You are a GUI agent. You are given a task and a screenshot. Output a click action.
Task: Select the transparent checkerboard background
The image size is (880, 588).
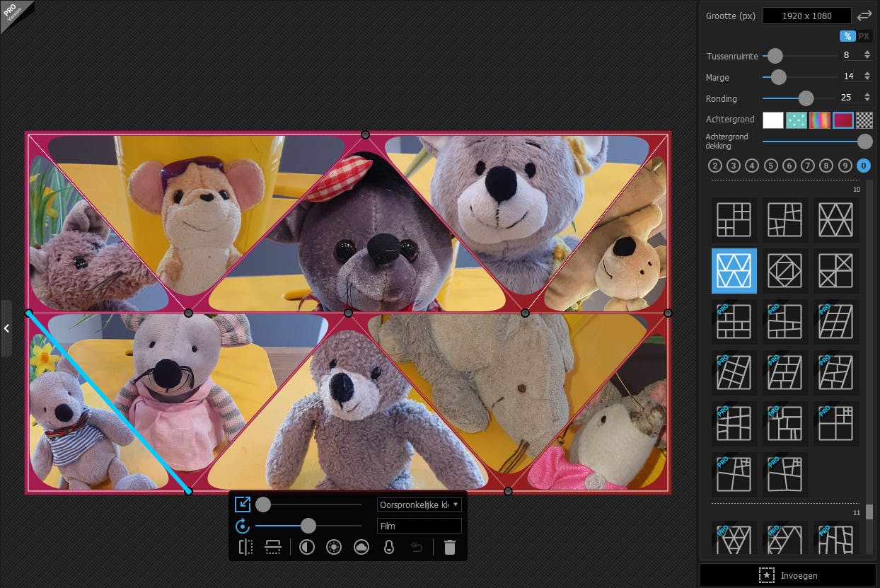tap(864, 120)
